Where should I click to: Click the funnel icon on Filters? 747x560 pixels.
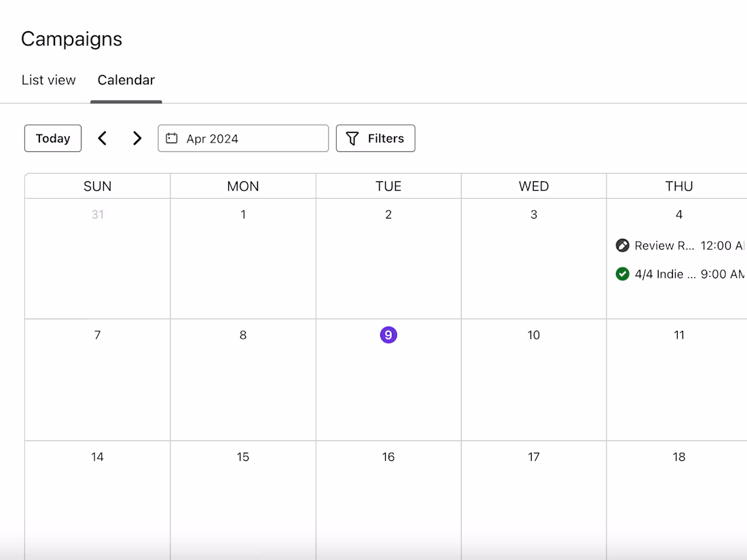(352, 138)
